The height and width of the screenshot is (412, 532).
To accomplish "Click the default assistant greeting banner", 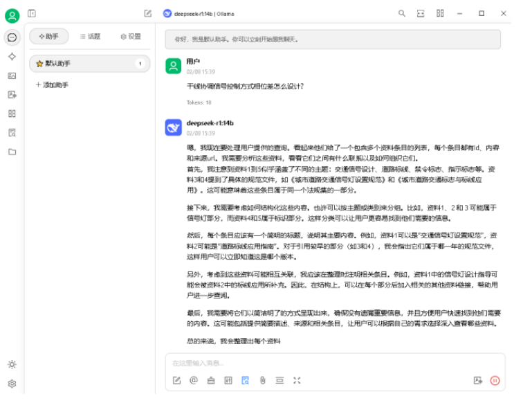I will (x=333, y=39).
